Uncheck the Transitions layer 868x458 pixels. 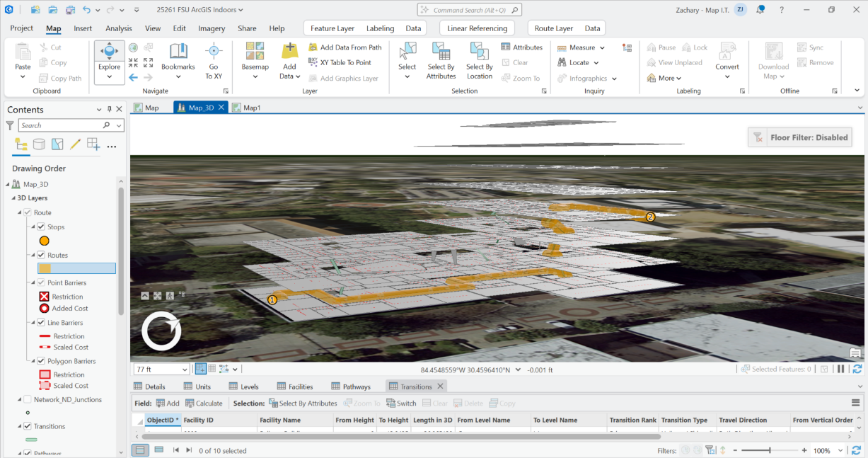tap(27, 426)
